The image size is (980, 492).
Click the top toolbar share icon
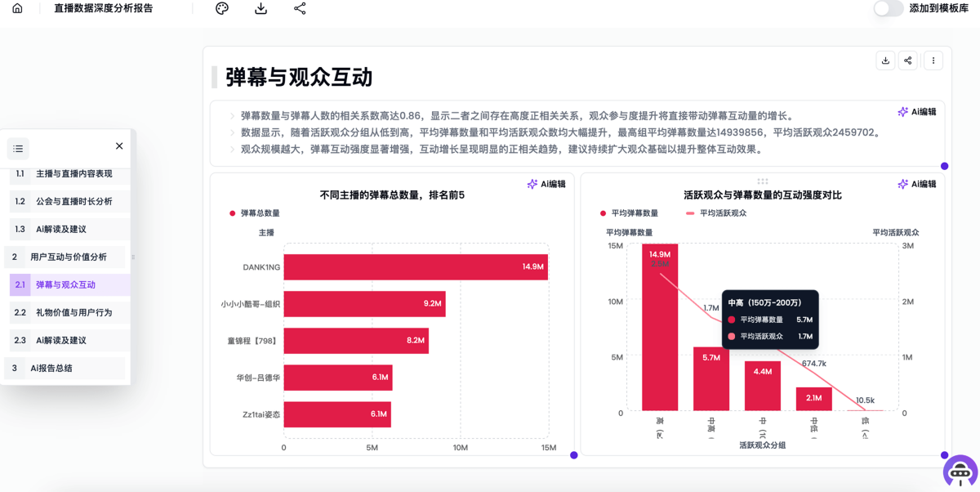(x=300, y=8)
